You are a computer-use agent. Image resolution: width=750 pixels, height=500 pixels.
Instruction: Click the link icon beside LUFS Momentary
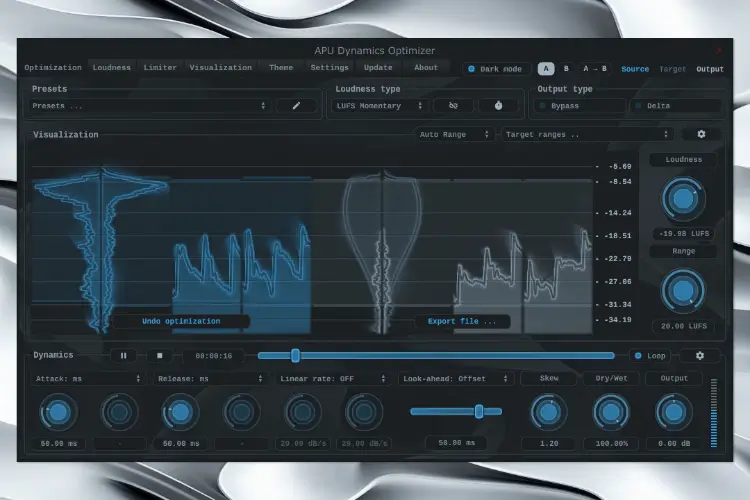(x=453, y=105)
